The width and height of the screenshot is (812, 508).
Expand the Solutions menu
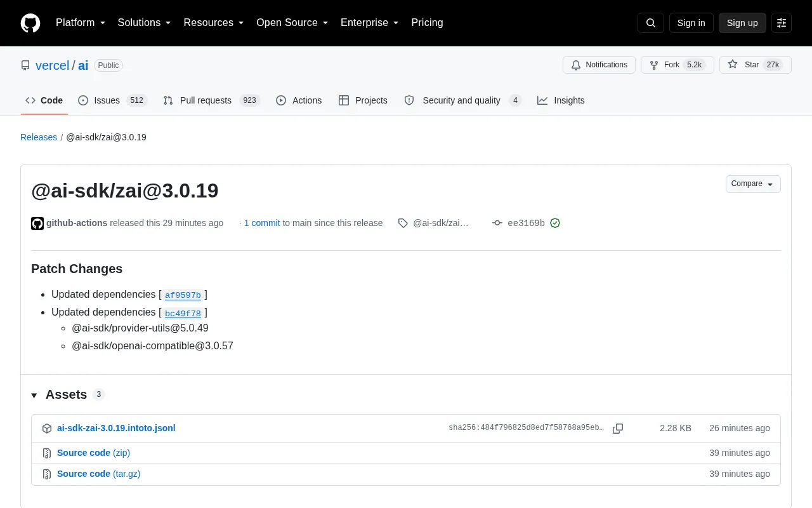pos(145,23)
